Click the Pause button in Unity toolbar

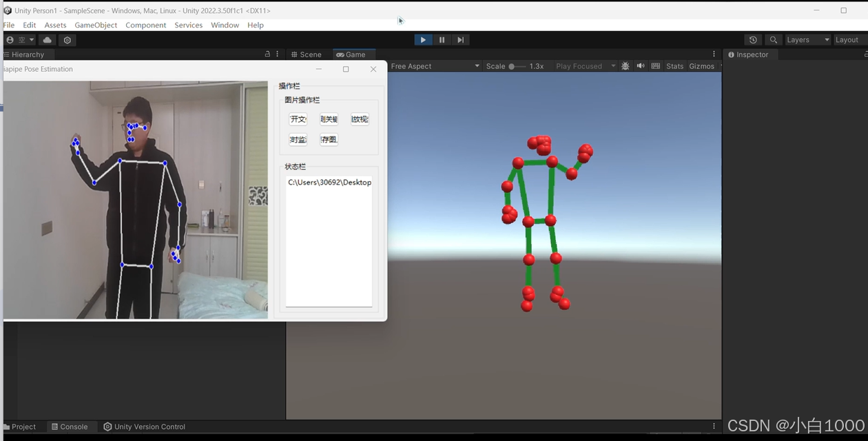[x=442, y=39]
